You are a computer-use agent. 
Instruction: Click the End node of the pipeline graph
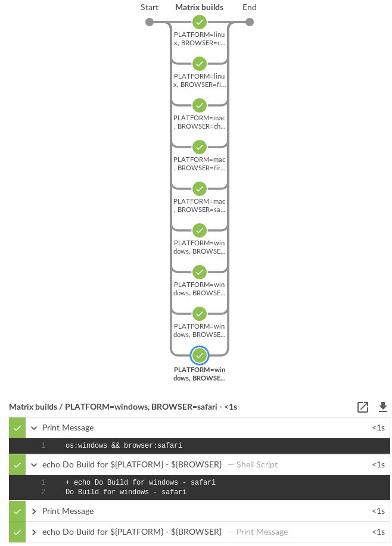(x=250, y=22)
